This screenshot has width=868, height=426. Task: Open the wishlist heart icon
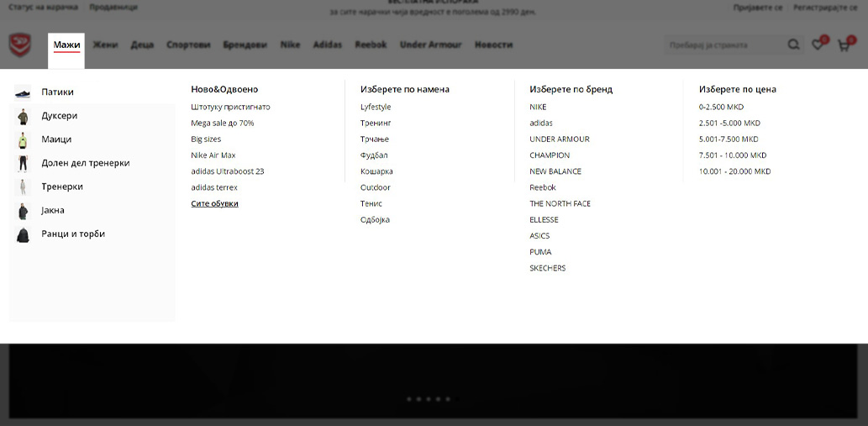click(818, 45)
